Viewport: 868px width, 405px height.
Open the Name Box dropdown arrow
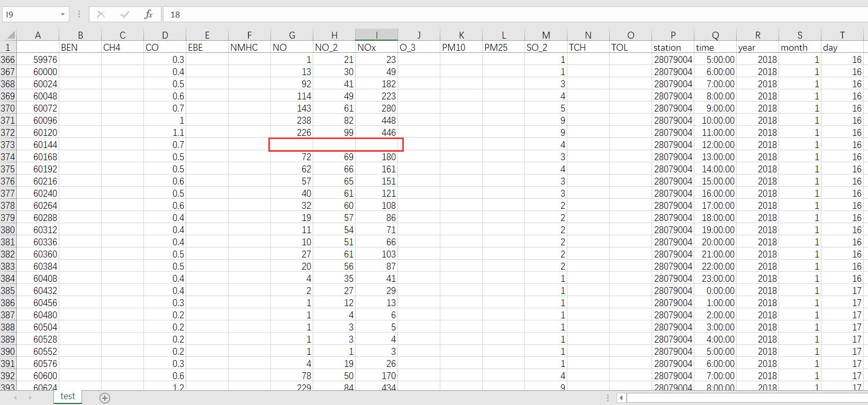(x=62, y=14)
